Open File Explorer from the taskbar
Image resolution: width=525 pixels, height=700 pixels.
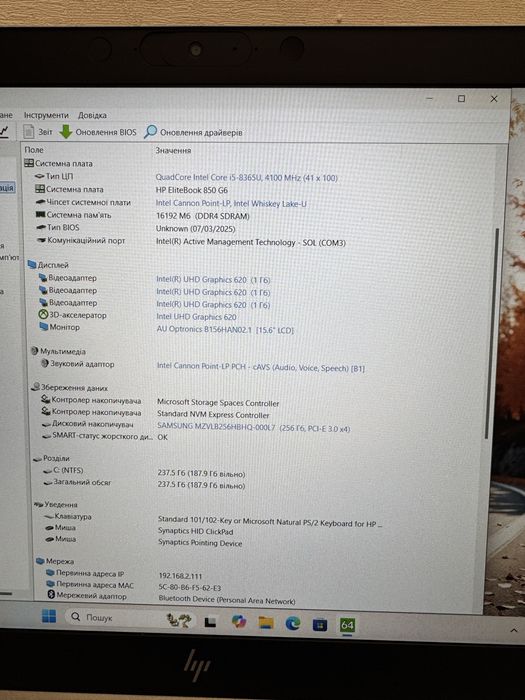(266, 622)
